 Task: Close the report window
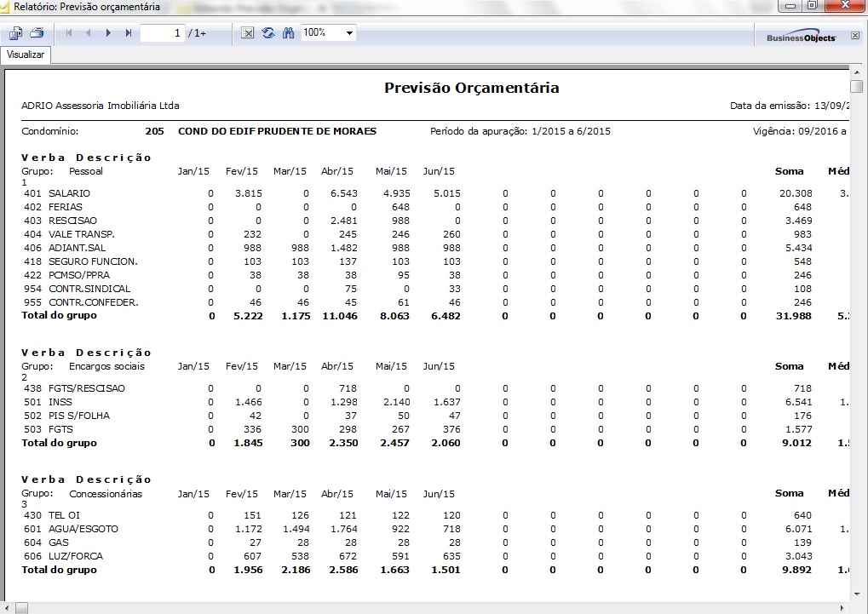click(844, 6)
